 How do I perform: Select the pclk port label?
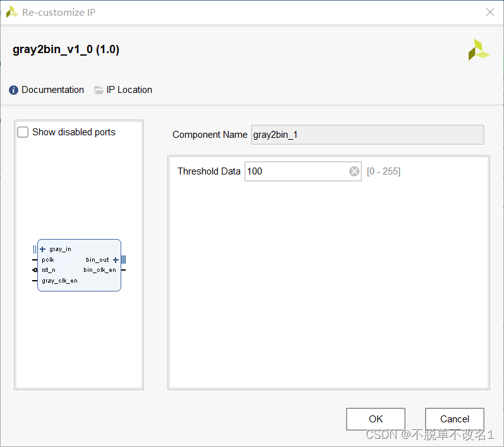click(x=48, y=260)
